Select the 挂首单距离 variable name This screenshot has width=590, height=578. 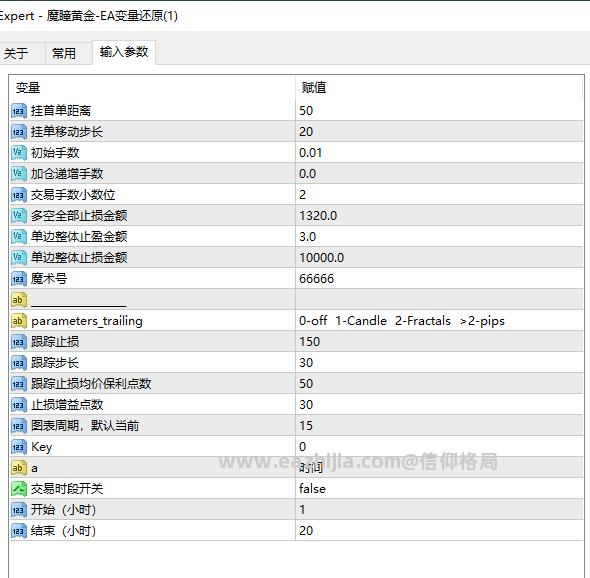(x=61, y=111)
